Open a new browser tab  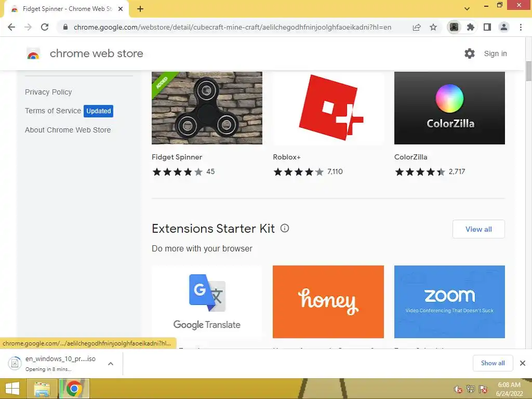tap(140, 9)
